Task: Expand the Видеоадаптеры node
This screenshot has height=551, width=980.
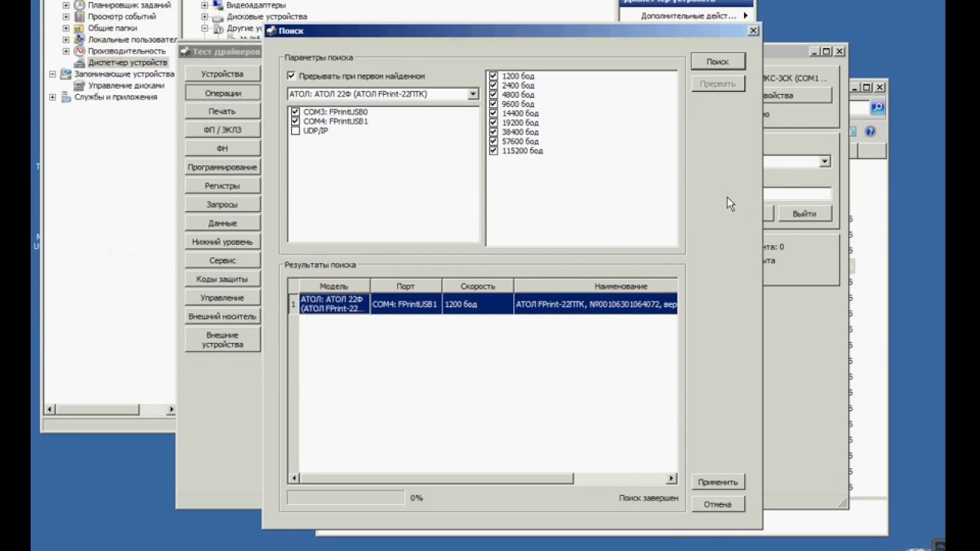Action: click(x=204, y=5)
